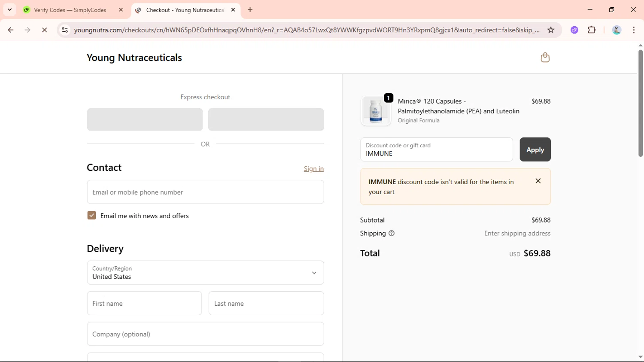
Task: Focus the First name field
Action: click(x=144, y=303)
